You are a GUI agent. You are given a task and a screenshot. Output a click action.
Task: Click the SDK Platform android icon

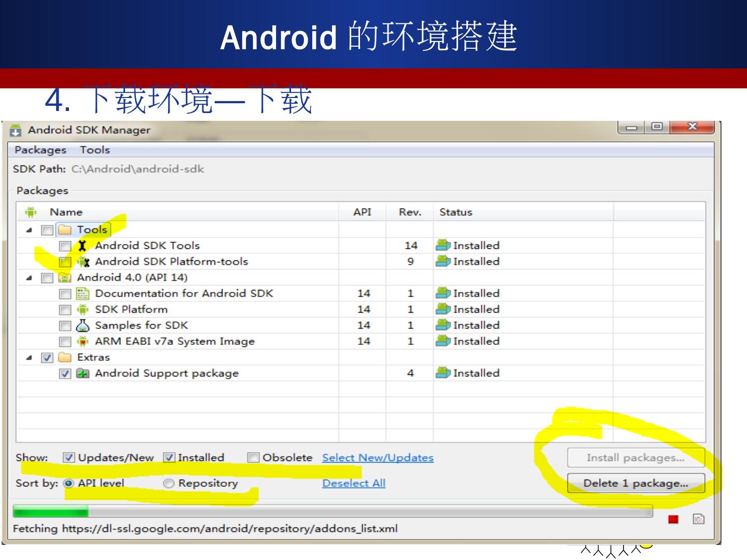pyautogui.click(x=82, y=310)
